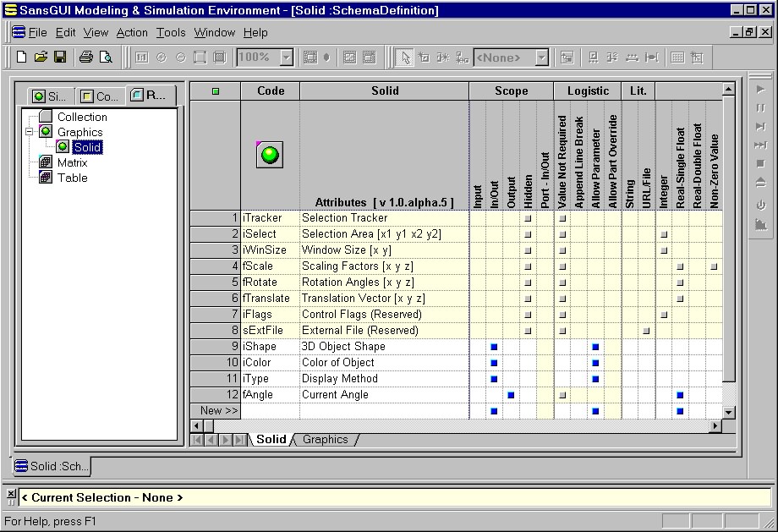Click the grid's vertical scrollbar down arrow
Screen dimensions: 778x532
coord(729,412)
